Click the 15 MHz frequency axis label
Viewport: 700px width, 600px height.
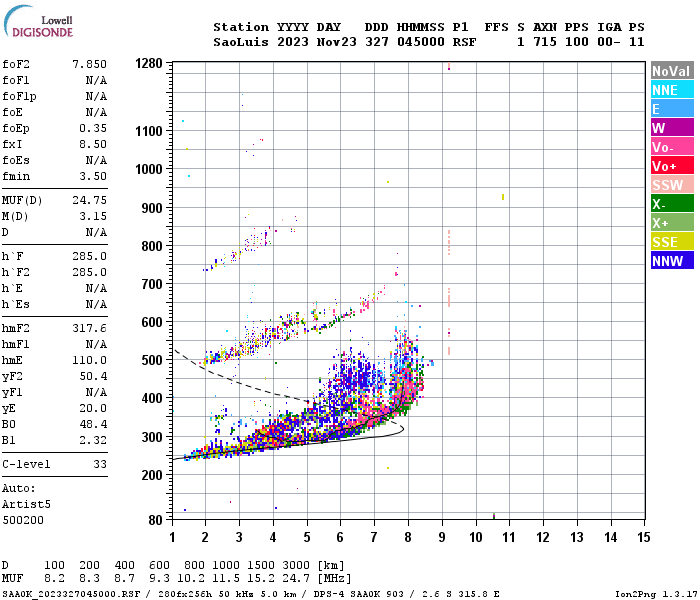pos(643,537)
